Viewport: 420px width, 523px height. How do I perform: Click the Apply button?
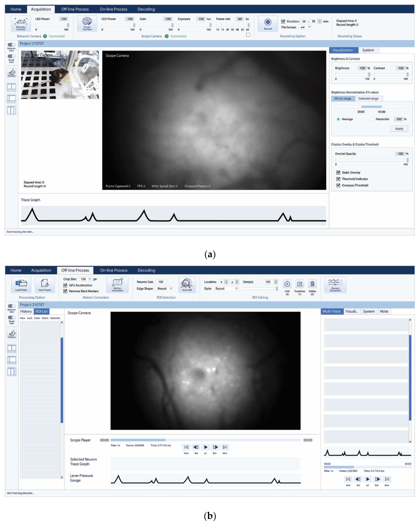coord(399,129)
